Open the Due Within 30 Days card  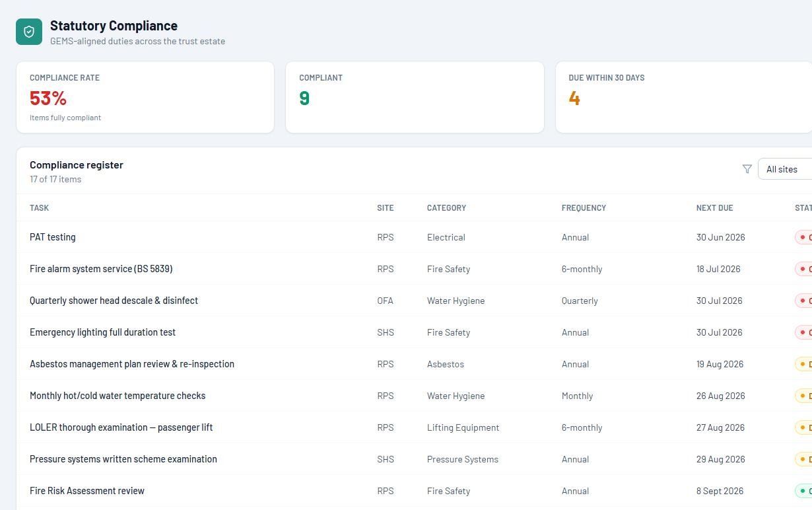pyautogui.click(x=684, y=97)
